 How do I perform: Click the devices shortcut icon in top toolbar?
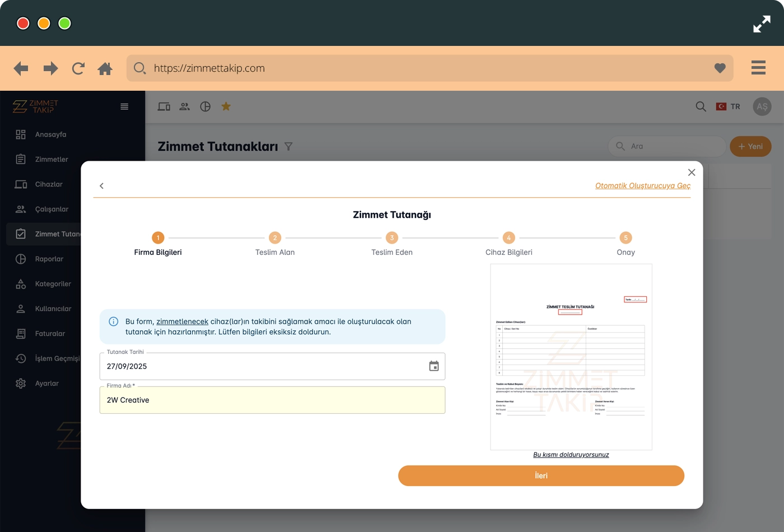coord(164,106)
